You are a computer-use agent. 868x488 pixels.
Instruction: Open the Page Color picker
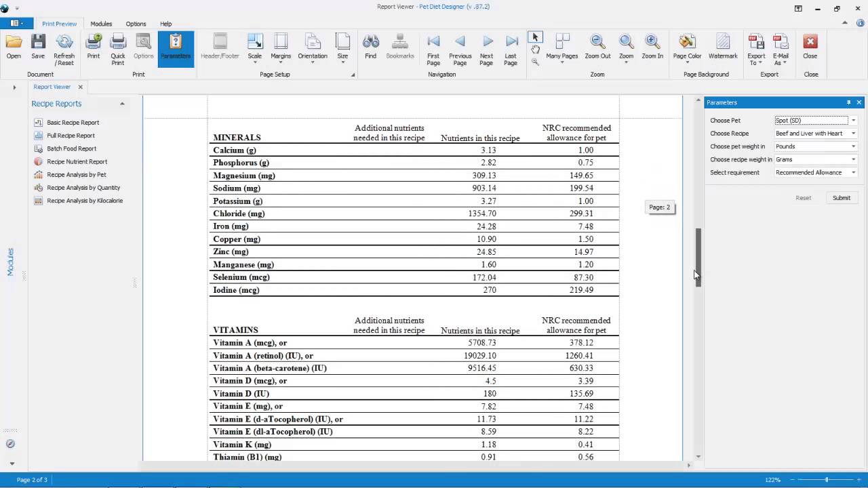687,49
